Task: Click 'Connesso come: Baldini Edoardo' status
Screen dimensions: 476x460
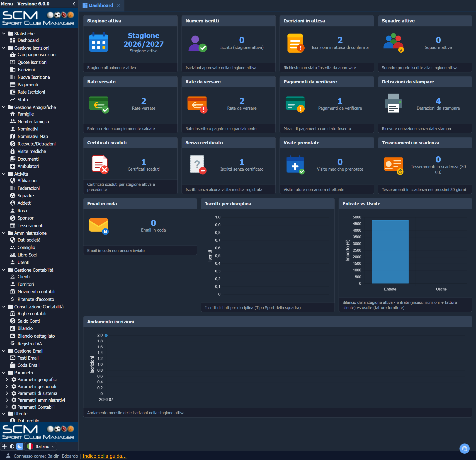Action: pyautogui.click(x=46, y=456)
